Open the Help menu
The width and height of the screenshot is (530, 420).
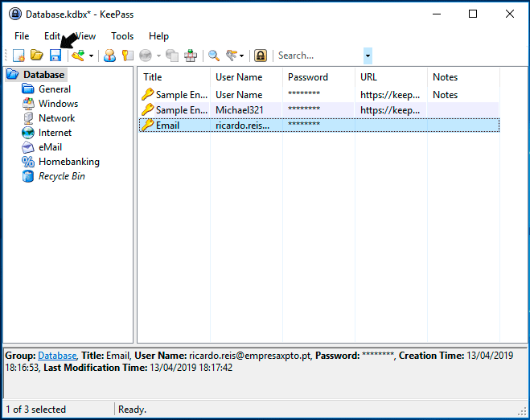coord(159,36)
